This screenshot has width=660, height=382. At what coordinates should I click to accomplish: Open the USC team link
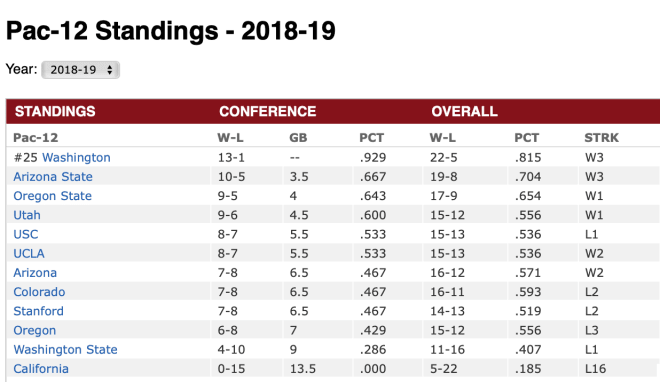pos(26,234)
